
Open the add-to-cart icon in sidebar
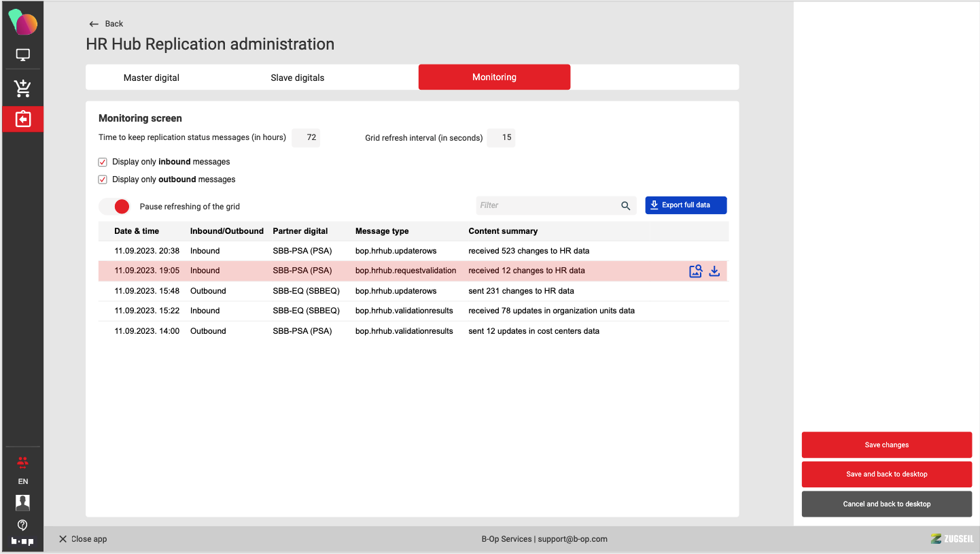pyautogui.click(x=23, y=88)
